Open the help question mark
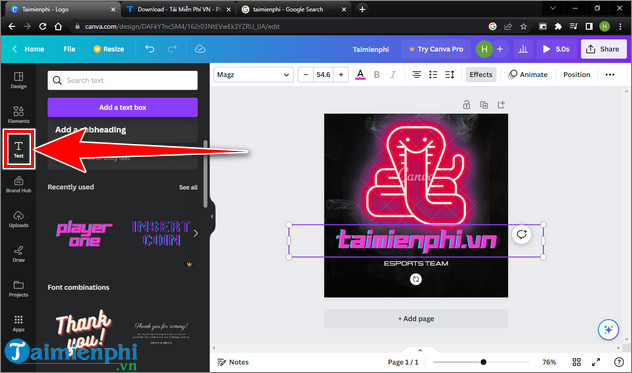Viewport: 632px width, 373px height. pyautogui.click(x=619, y=362)
